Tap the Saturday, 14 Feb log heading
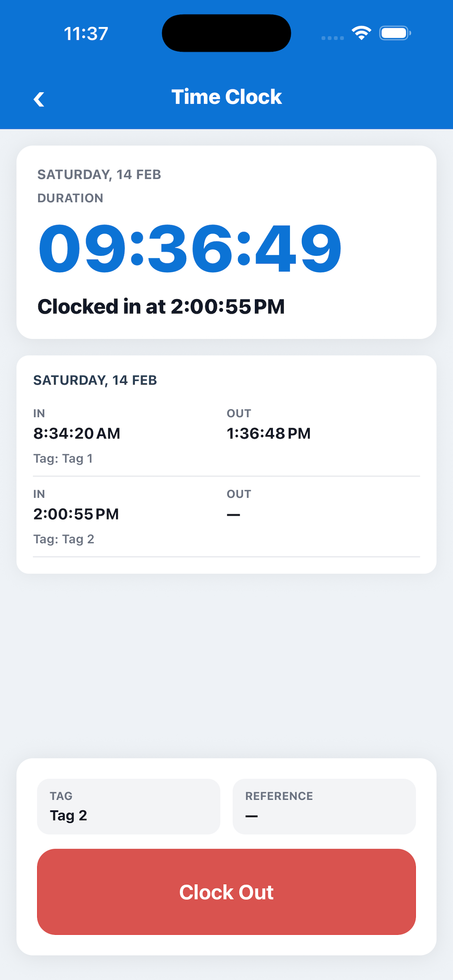 click(95, 380)
